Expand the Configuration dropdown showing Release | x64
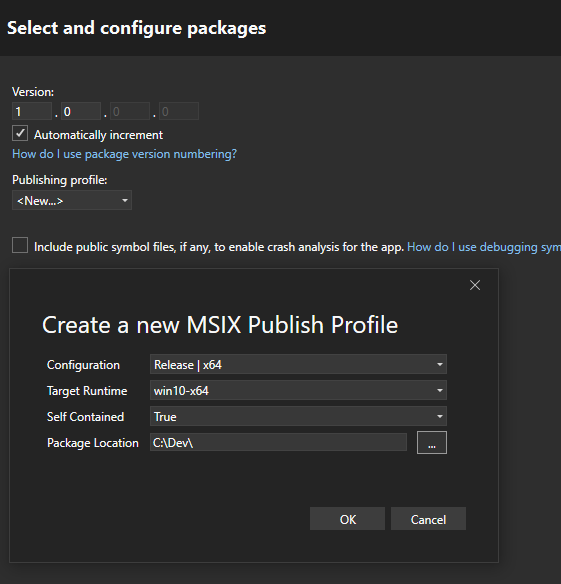Screen dimensions: 561x584 point(298,364)
